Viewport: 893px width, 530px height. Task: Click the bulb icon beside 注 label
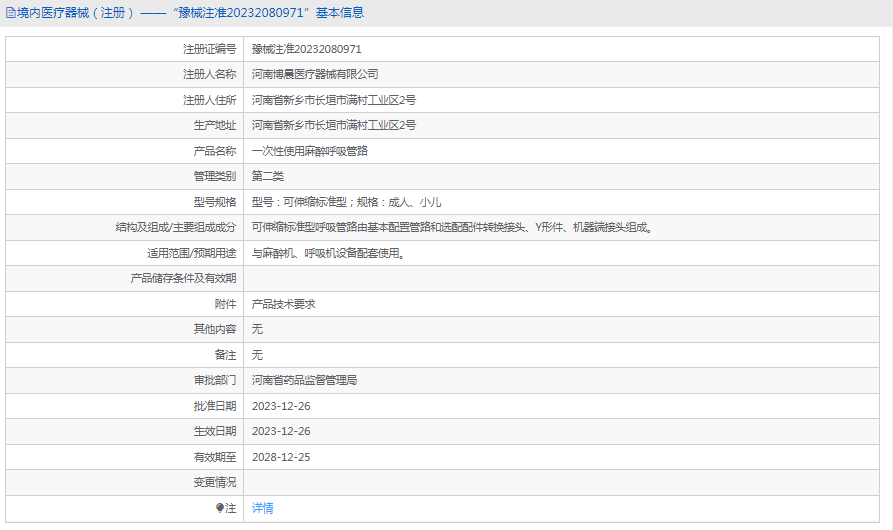click(220, 508)
